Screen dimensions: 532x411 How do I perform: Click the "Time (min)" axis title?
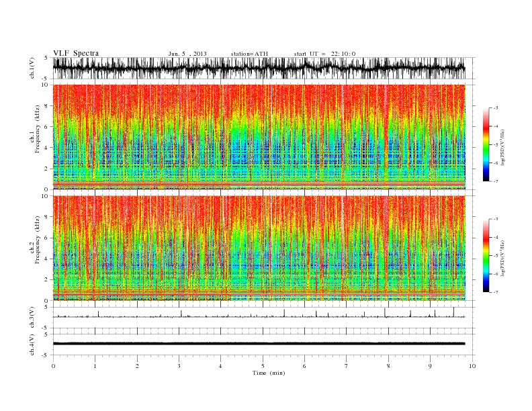269,373
